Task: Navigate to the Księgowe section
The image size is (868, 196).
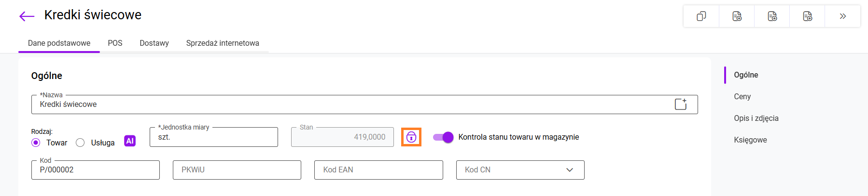Action: click(x=750, y=140)
